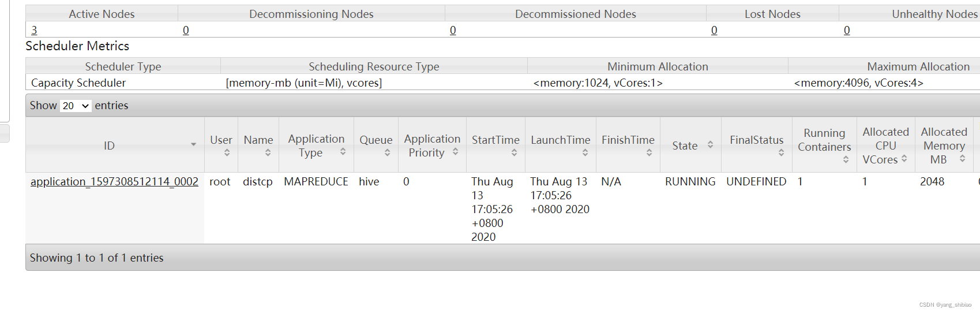Viewport: 980px width, 313px height.
Task: Click Unhealthy Nodes count link
Action: point(847,30)
